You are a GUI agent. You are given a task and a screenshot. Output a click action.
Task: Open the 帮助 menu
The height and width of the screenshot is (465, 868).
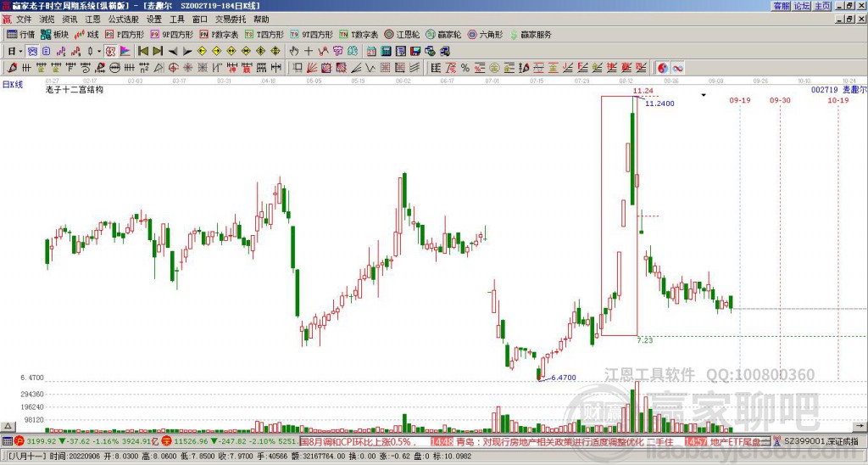tap(261, 20)
